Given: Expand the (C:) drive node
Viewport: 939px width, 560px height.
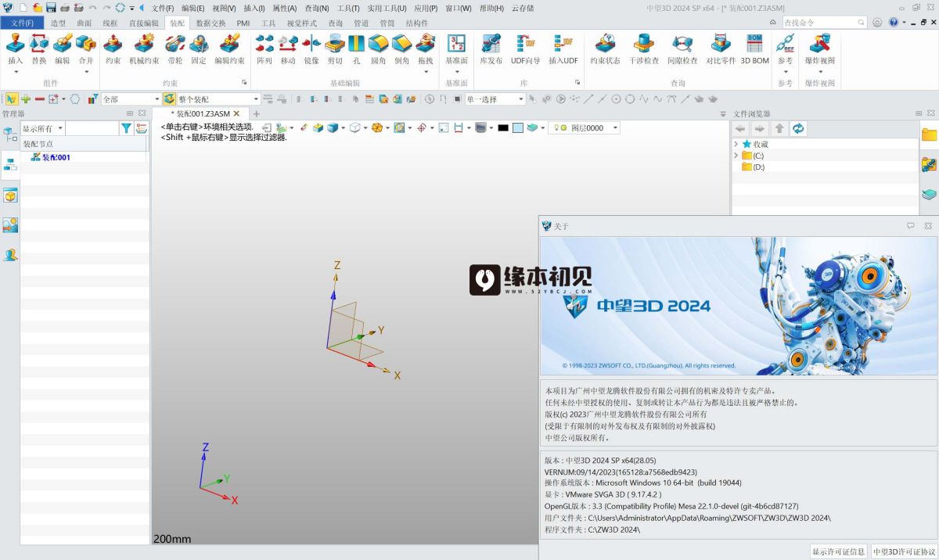Looking at the screenshot, I should tap(736, 156).
